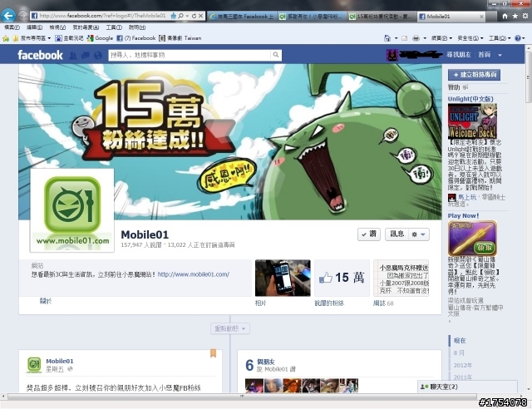Click the command bar home icon

click(387, 38)
